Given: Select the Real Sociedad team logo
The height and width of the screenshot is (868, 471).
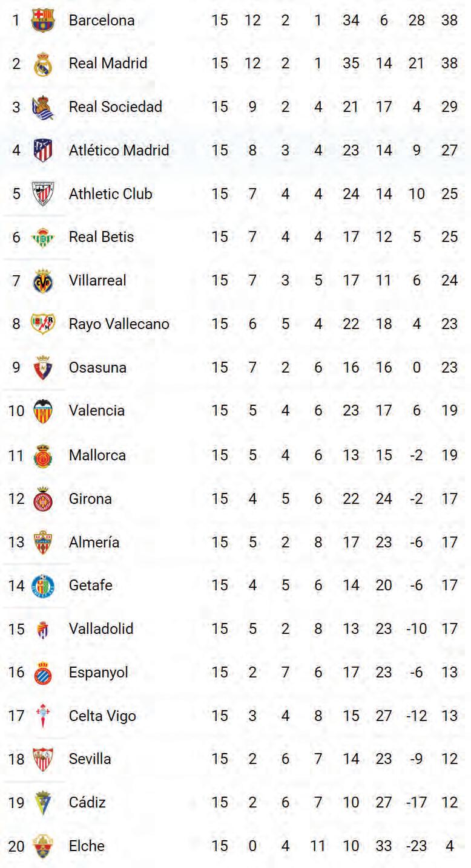Looking at the screenshot, I should pyautogui.click(x=42, y=107).
